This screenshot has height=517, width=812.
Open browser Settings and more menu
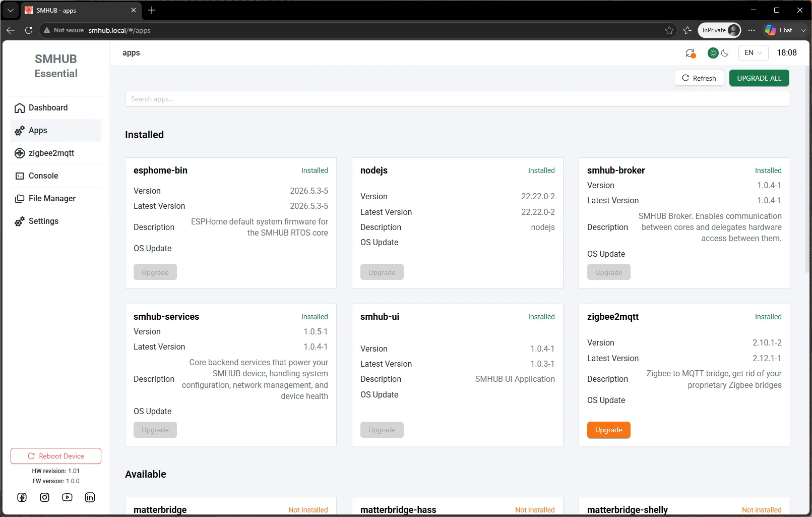click(x=752, y=30)
